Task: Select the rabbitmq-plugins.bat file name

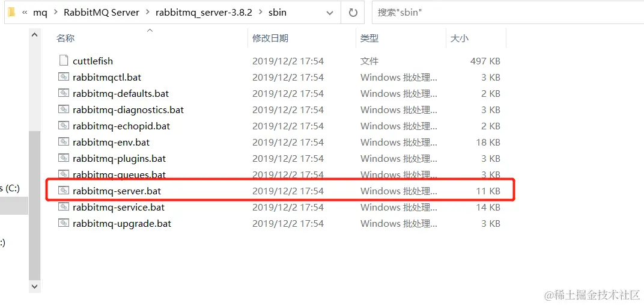Action: point(119,158)
